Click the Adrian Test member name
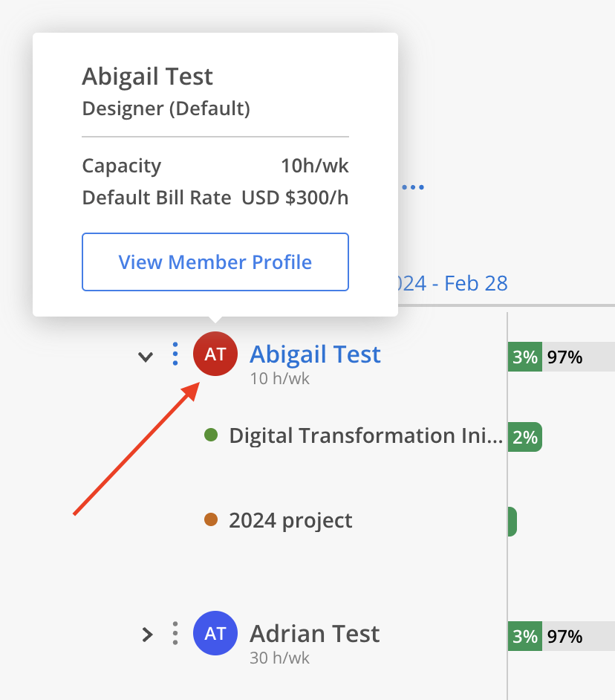Viewport: 615px width, 700px height. click(x=314, y=633)
